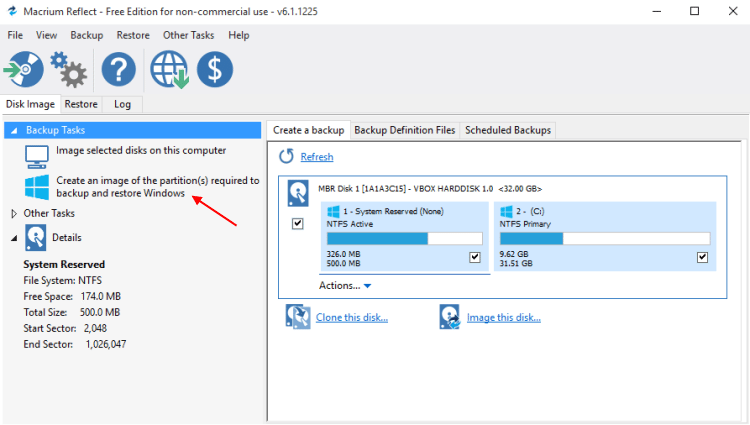Open the View menu
This screenshot has width=750, height=425.
pos(46,35)
